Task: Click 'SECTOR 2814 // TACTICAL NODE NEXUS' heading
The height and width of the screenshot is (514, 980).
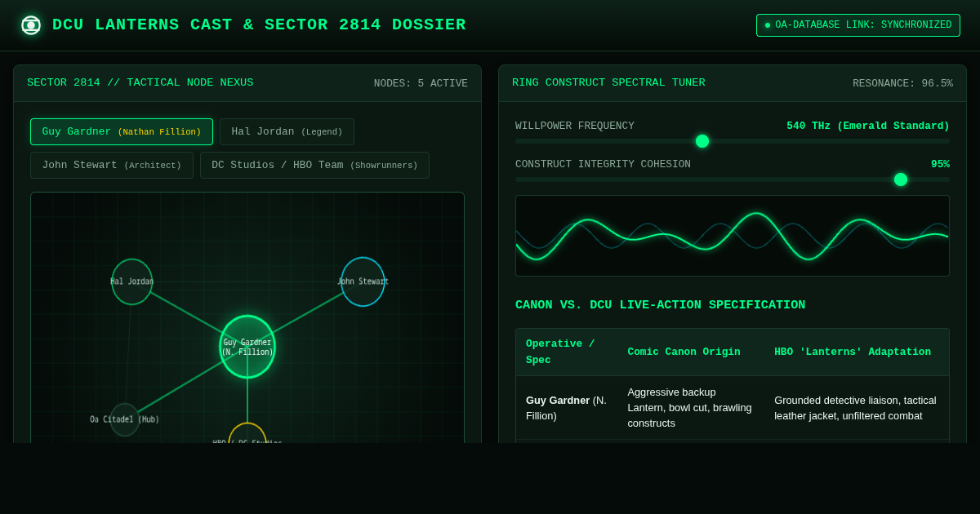Action: [140, 82]
